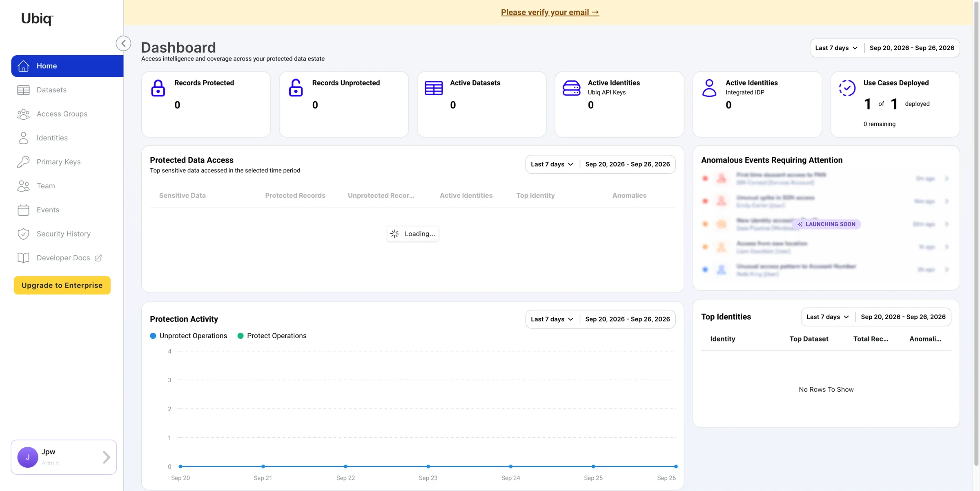Viewport: 980px width, 491px height.
Task: Open the Home page
Action: (67, 66)
